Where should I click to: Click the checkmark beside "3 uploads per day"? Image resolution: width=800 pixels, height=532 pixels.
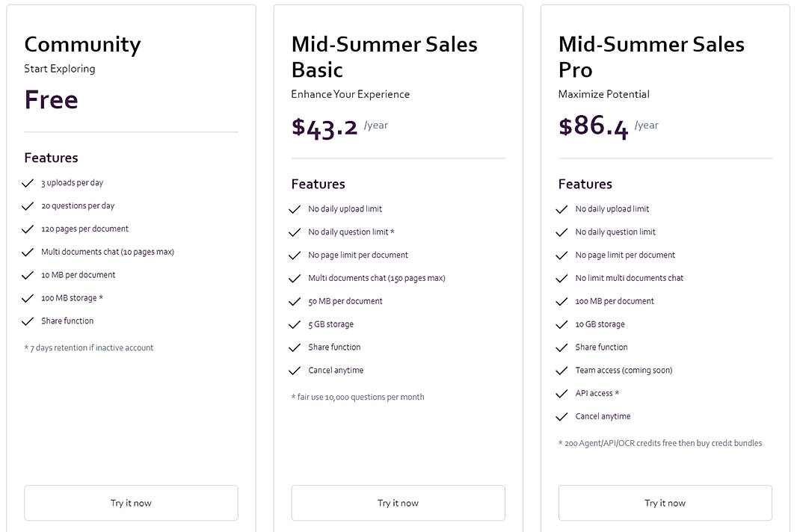(x=27, y=182)
